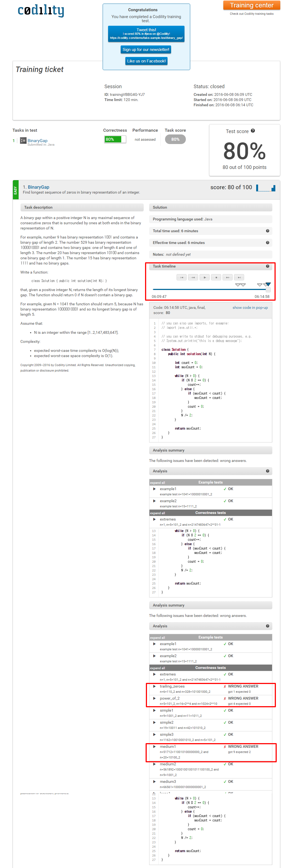The width and height of the screenshot is (283, 868).
Task: Click WRONG ANSWER status for power_of_2
Action: pyautogui.click(x=243, y=699)
